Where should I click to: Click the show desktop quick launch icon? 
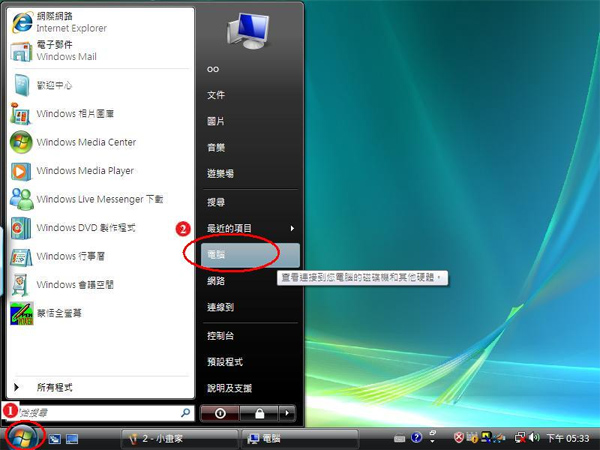pyautogui.click(x=72, y=439)
